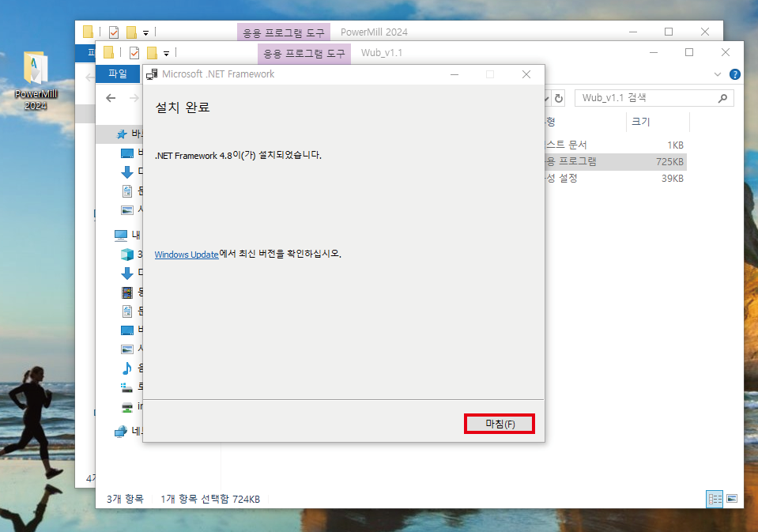Click properties checkmark icon in Wub_v1.1 title bar

point(134,53)
